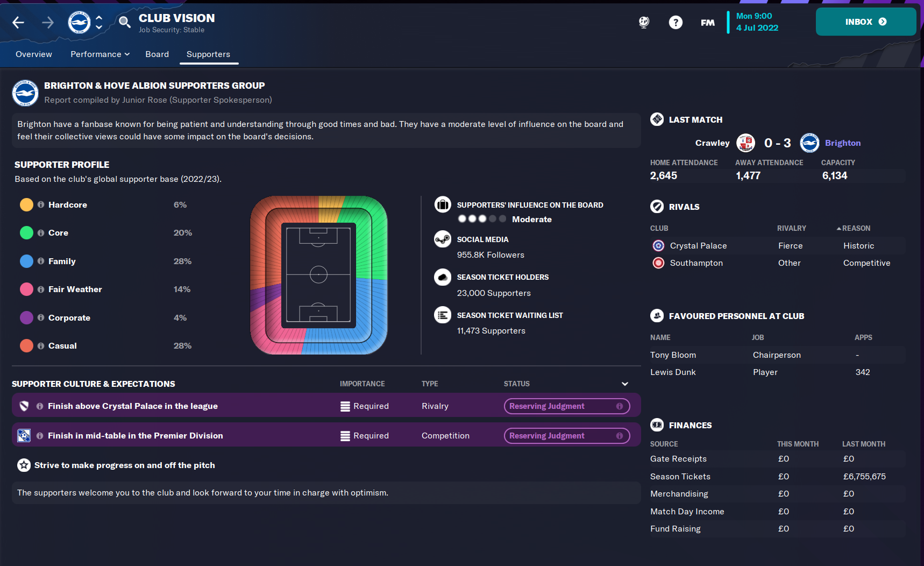
Task: Click info icon for Finish in mid-table
Action: click(40, 436)
